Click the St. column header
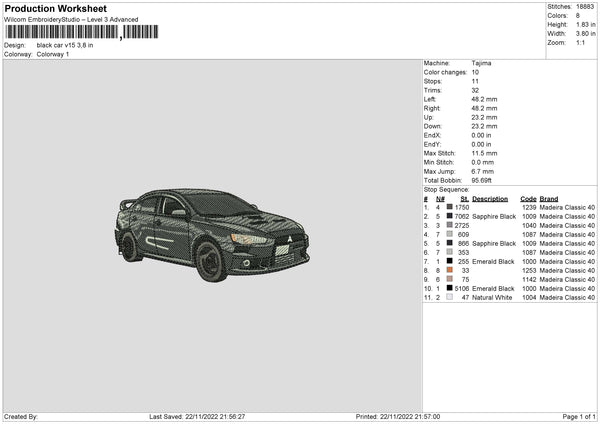Viewport: 600px width, 424px height. point(462,198)
